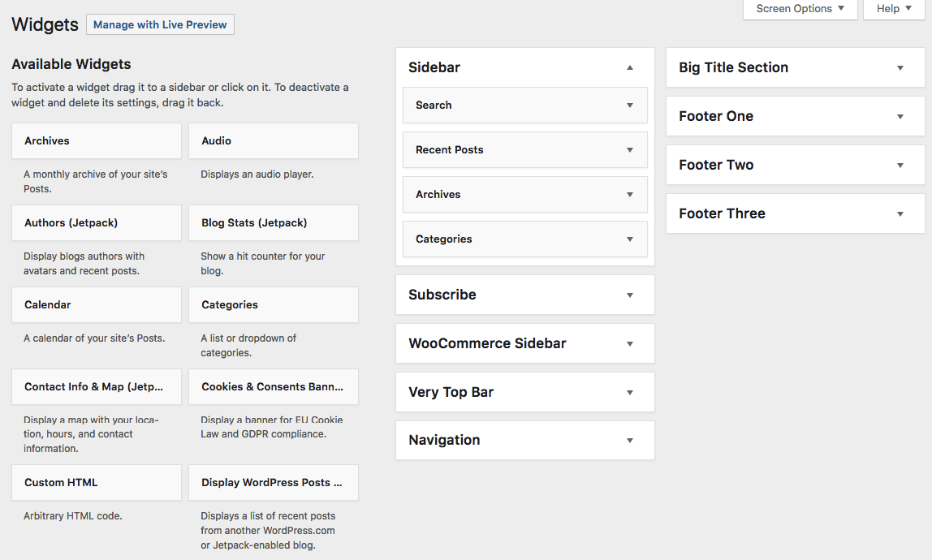This screenshot has width=932, height=560.
Task: Click Manage with Live Preview
Action: (160, 24)
